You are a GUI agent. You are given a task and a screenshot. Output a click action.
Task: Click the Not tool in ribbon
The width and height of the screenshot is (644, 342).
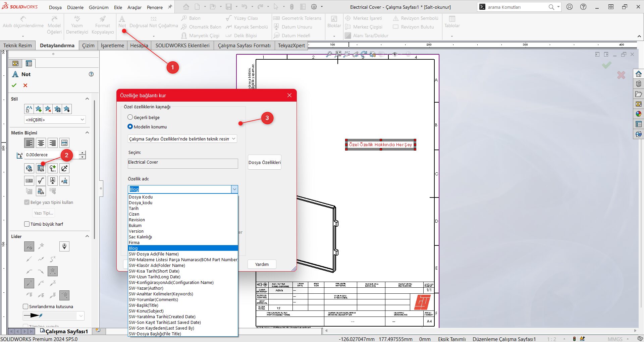pos(122,21)
